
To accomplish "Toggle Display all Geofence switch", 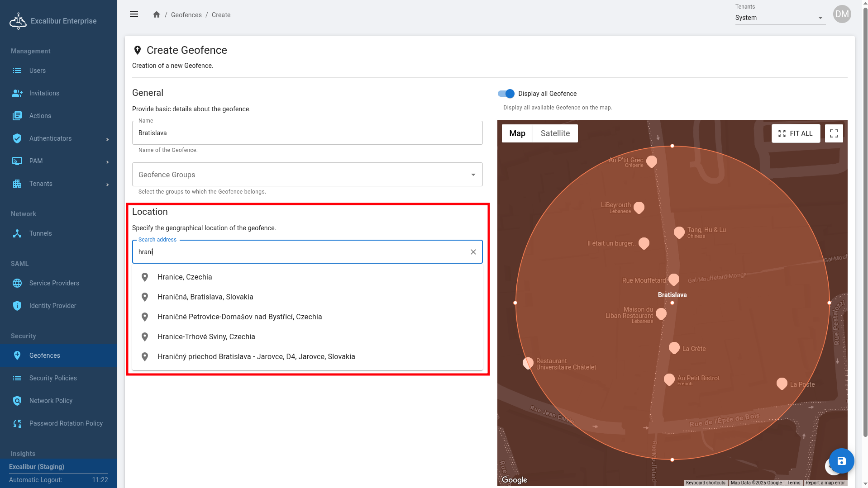I will [506, 94].
